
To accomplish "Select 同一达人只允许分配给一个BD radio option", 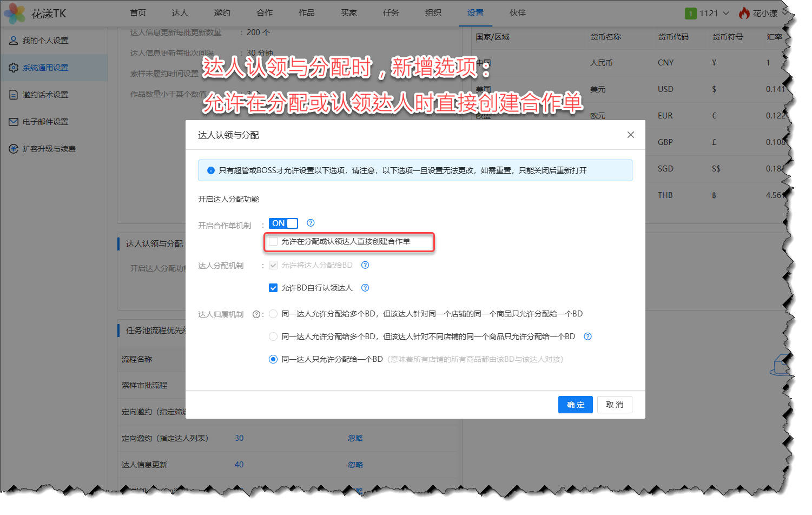I will (x=274, y=359).
